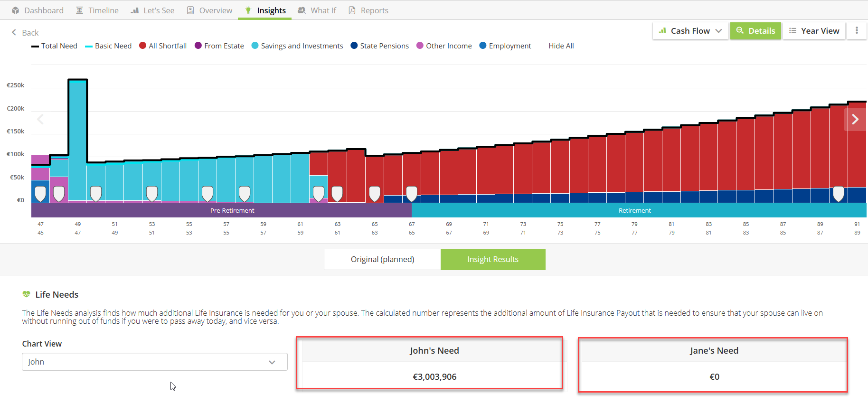Screen dimensions: 868x404
Task: Click the Retirement phase bar
Action: click(x=639, y=210)
